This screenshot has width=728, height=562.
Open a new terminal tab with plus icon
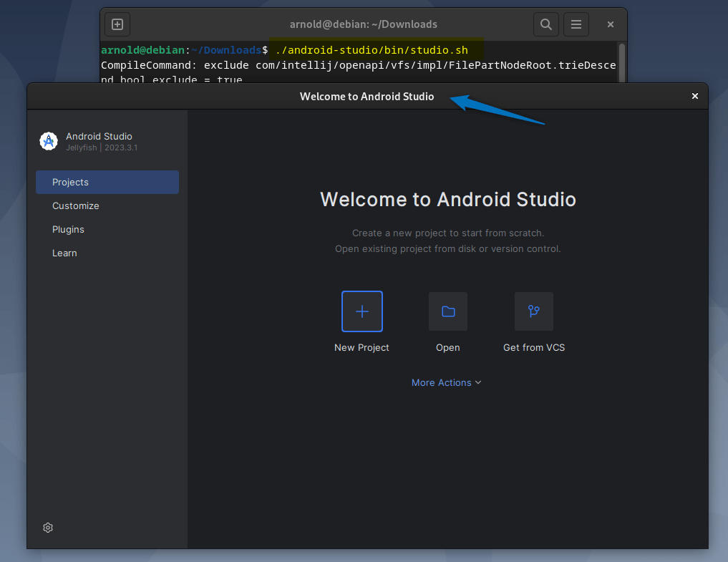(x=117, y=24)
